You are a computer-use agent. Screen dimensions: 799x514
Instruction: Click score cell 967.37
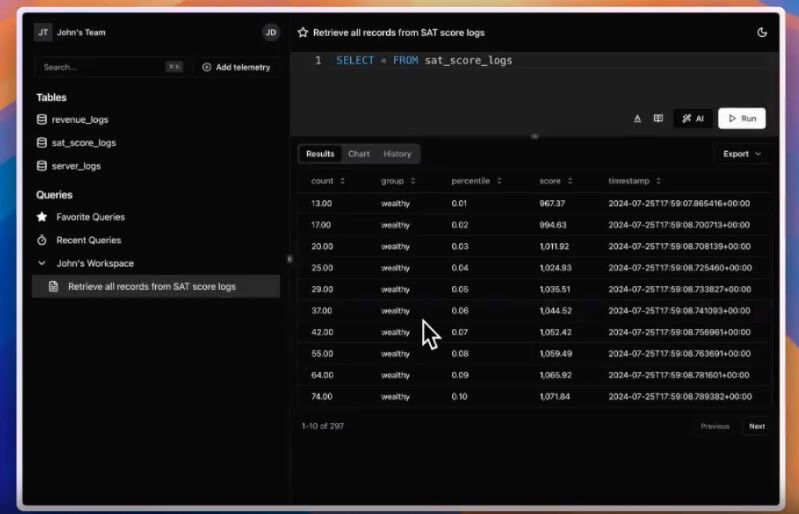[x=552, y=204]
